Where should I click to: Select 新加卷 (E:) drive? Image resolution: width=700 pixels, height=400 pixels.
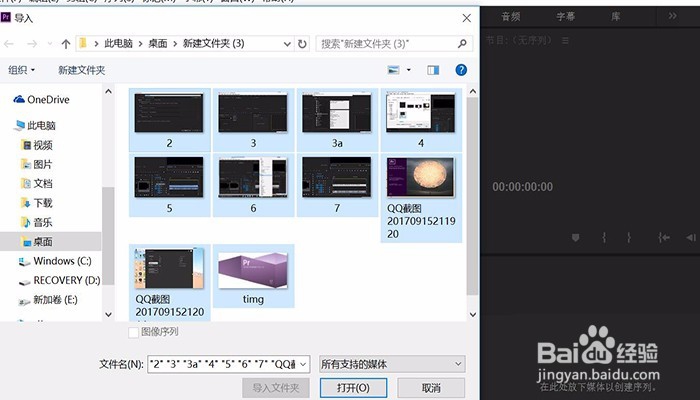[x=47, y=300]
